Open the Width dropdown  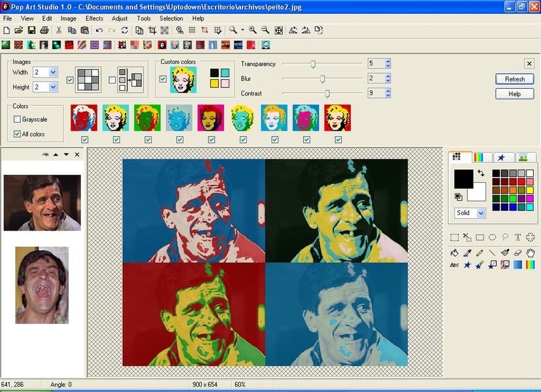pyautogui.click(x=53, y=73)
